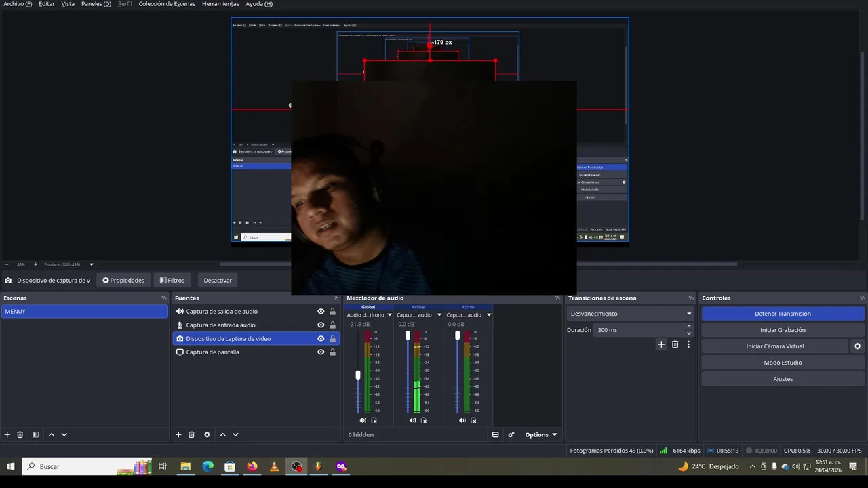This screenshot has width=868, height=488.
Task: Click third Captura audio volume fader
Action: tap(458, 335)
